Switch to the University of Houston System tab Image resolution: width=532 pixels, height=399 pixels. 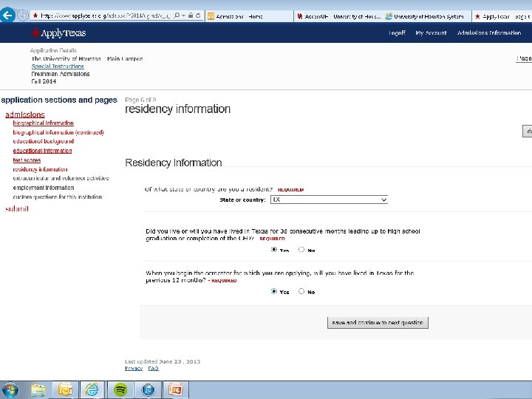(428, 16)
